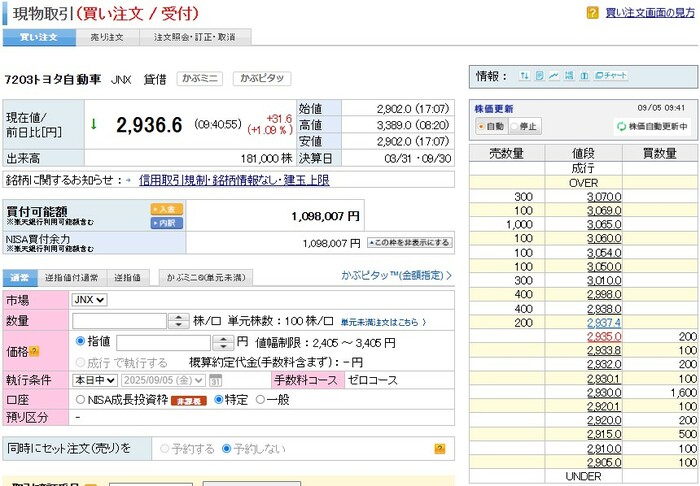Open the 執行条件 本日中 dropdown
Viewport: 700px width, 486px height.
pyautogui.click(x=95, y=380)
